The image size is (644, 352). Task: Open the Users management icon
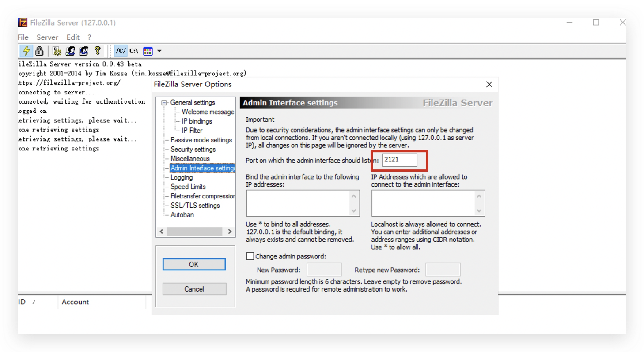click(x=70, y=51)
